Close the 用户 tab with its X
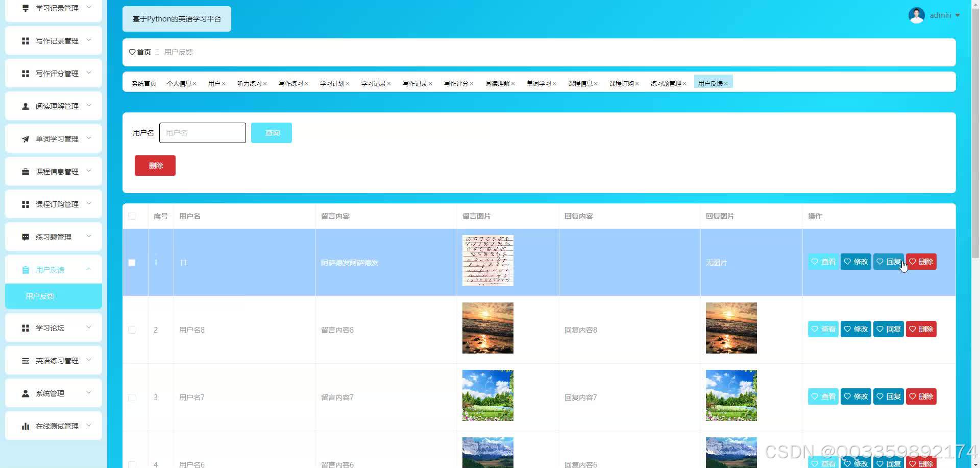Viewport: 980px width, 468px height. point(224,84)
